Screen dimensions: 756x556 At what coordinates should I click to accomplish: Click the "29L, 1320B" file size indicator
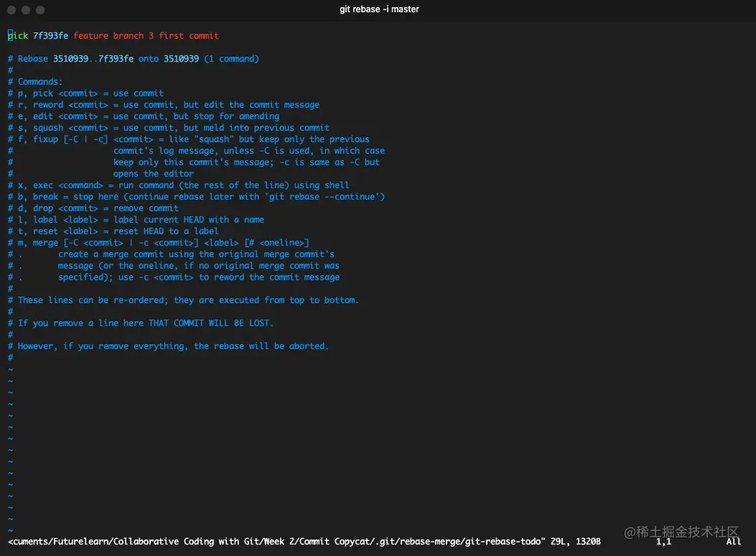(576, 542)
